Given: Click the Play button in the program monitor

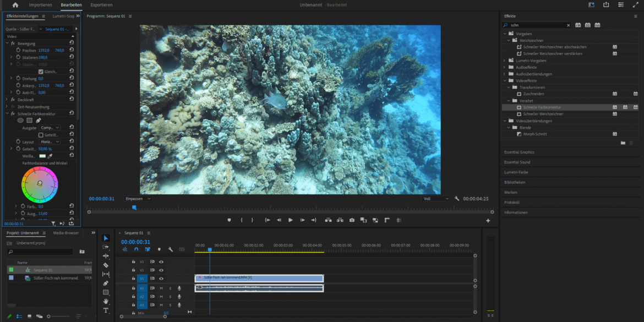Looking at the screenshot, I should click(290, 220).
